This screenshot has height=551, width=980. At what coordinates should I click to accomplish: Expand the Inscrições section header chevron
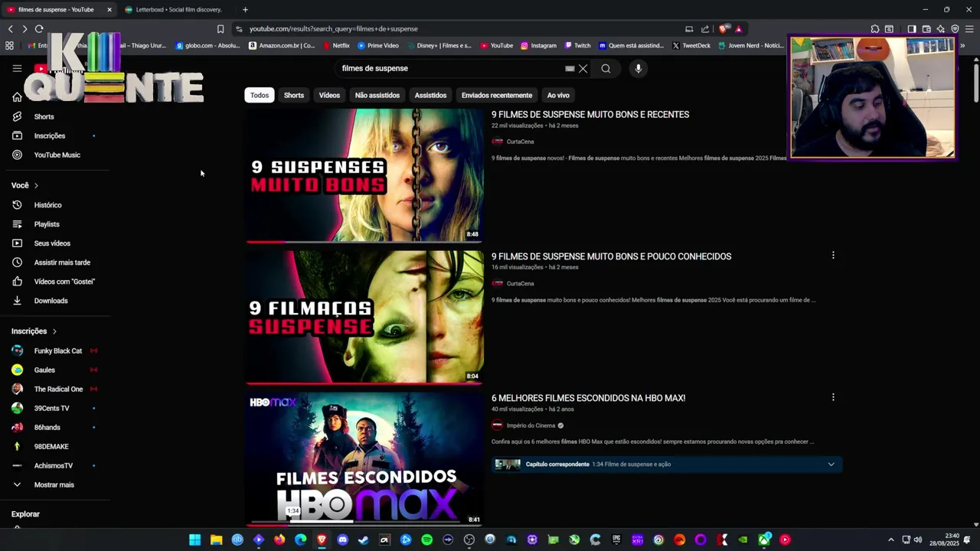54,331
